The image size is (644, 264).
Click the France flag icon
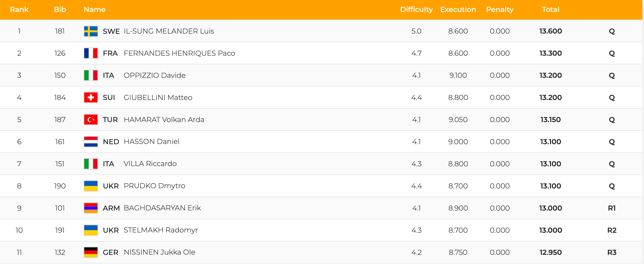point(91,53)
